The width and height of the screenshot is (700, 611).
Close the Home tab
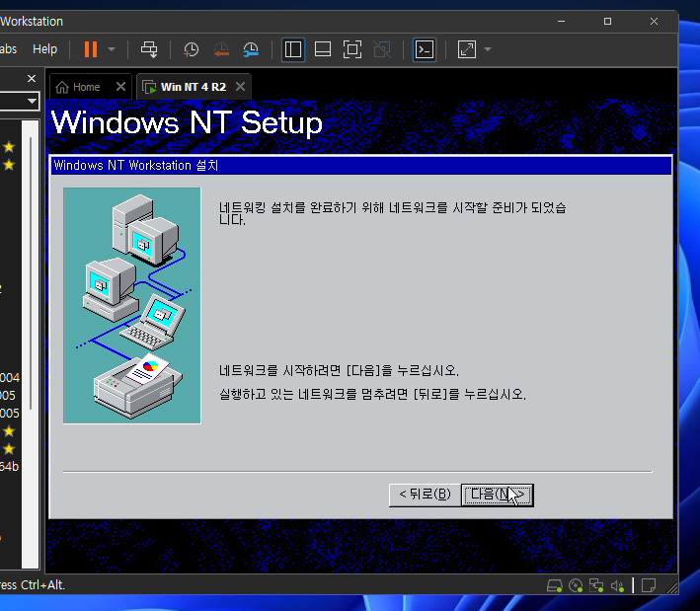pos(120,87)
